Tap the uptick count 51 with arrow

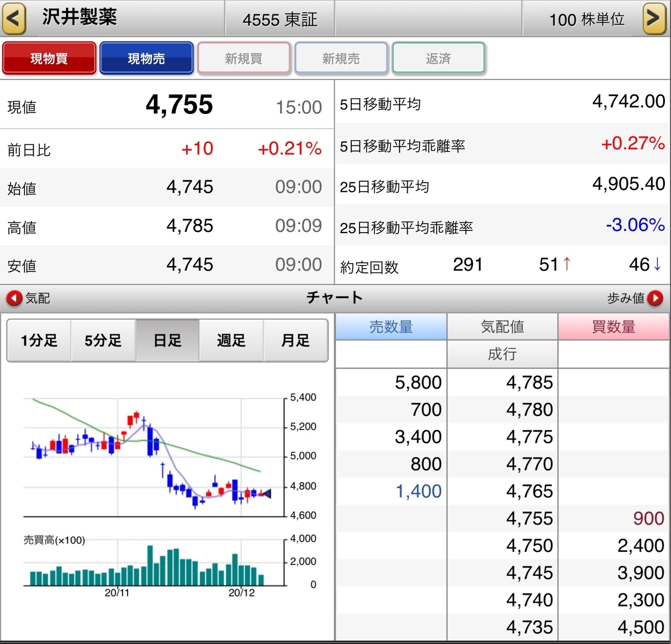(555, 264)
